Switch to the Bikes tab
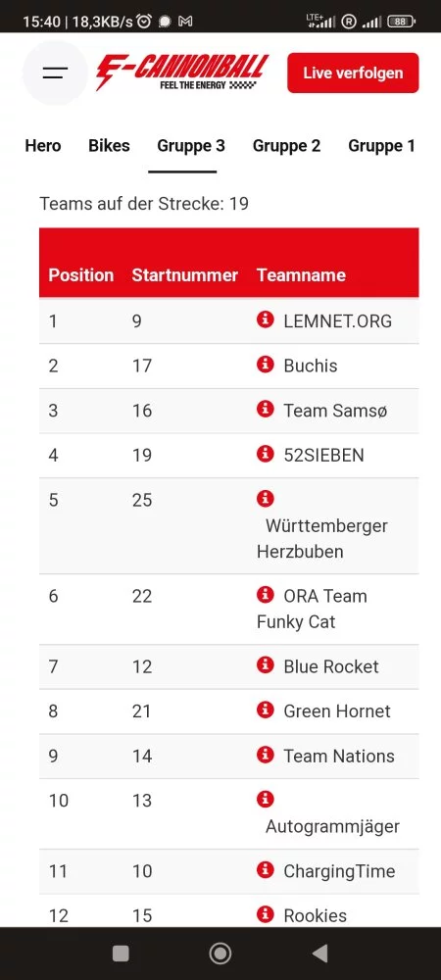 click(x=110, y=146)
